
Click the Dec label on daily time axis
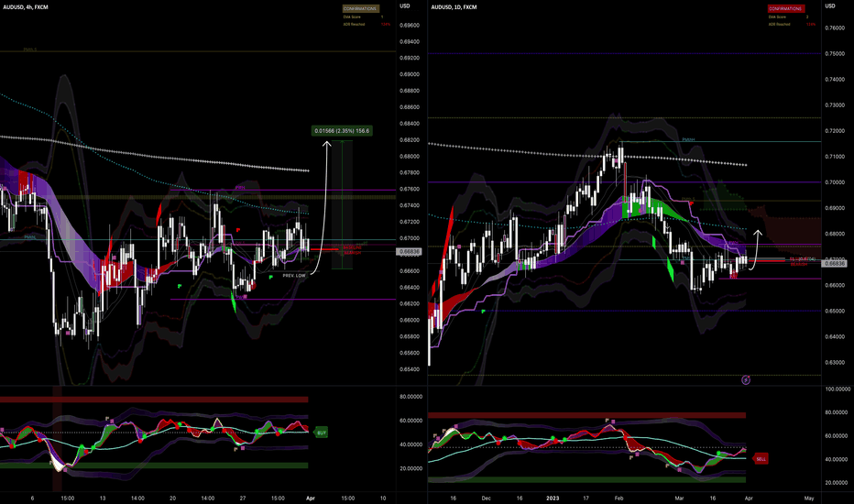click(x=486, y=498)
